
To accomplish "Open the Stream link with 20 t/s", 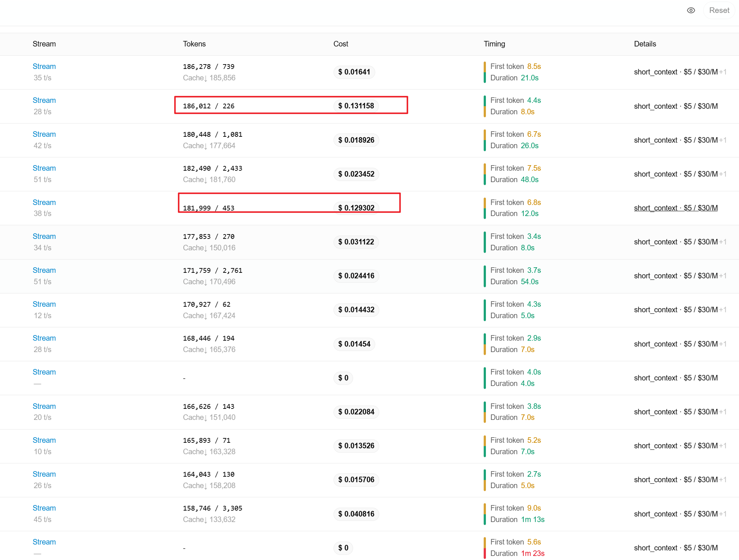I will (44, 406).
